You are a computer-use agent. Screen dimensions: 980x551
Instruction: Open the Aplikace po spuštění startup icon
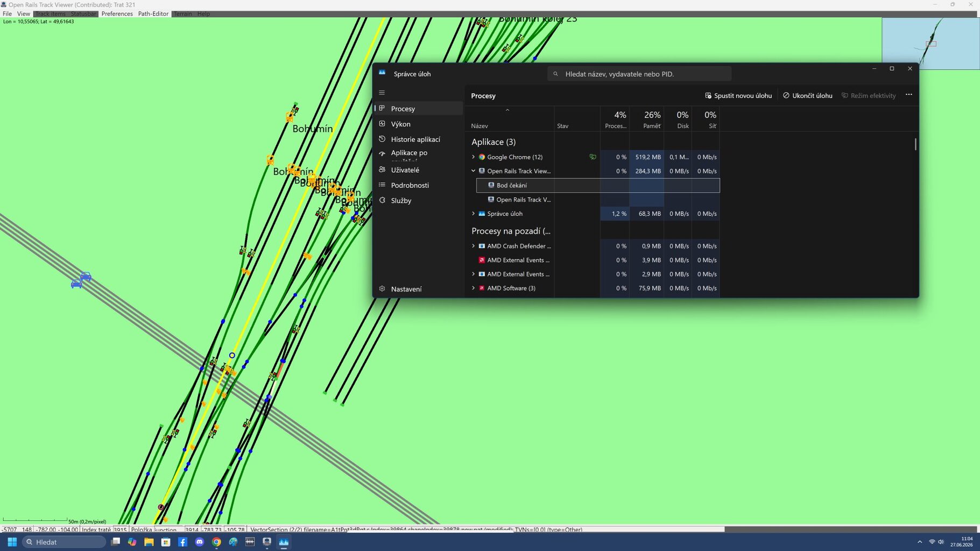click(382, 153)
